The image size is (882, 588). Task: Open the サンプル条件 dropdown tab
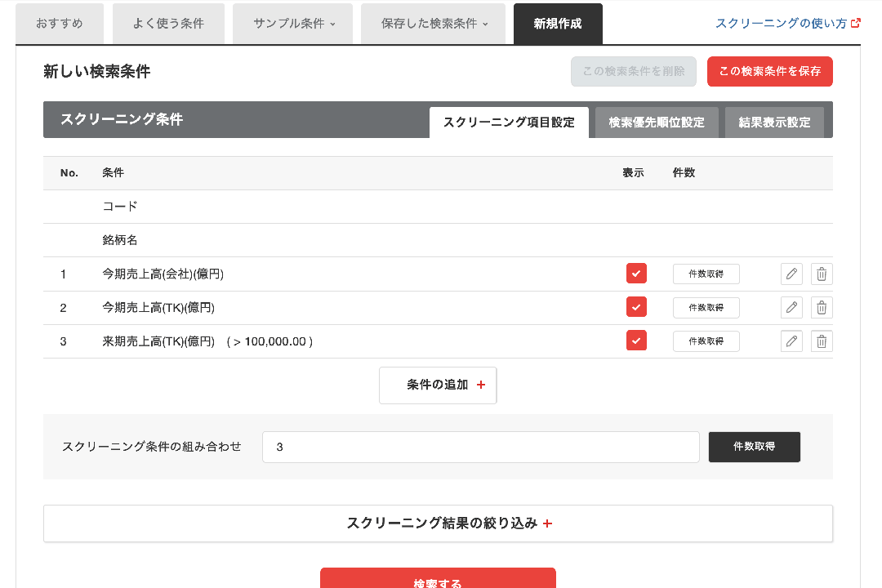click(294, 24)
